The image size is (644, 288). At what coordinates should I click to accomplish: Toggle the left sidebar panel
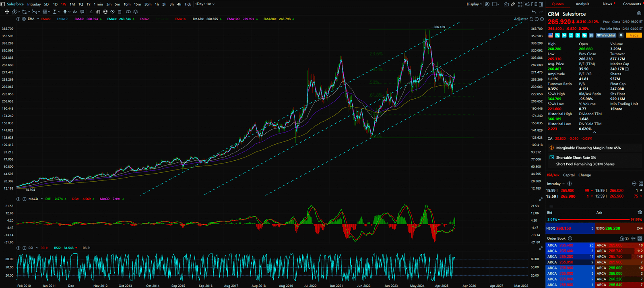(3, 4)
